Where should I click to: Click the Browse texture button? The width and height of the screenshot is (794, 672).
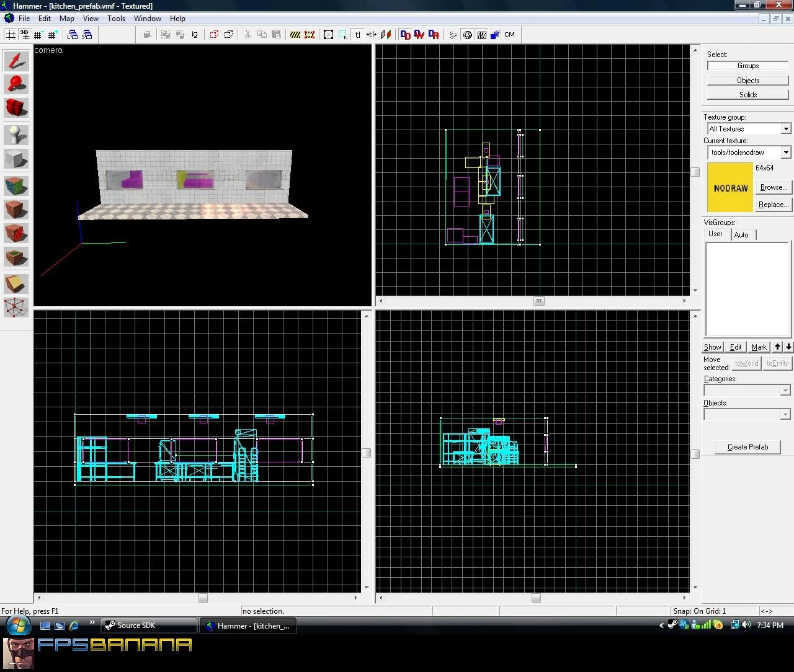click(774, 187)
